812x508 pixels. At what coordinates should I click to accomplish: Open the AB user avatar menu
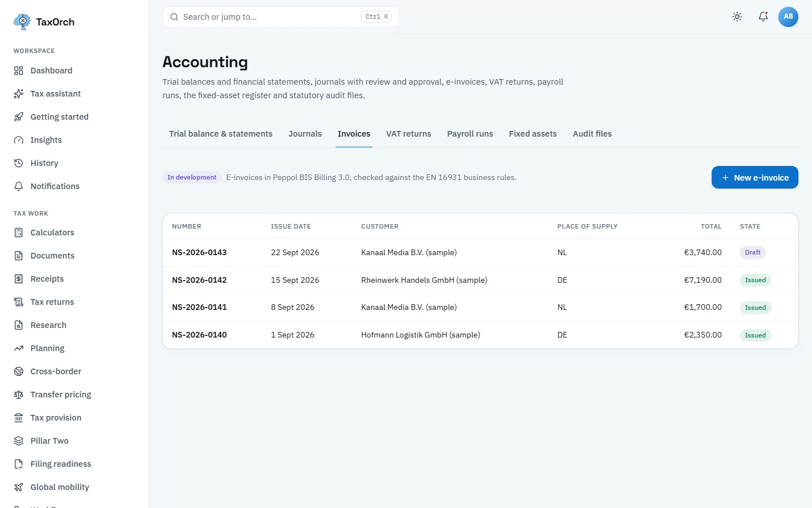tap(788, 17)
